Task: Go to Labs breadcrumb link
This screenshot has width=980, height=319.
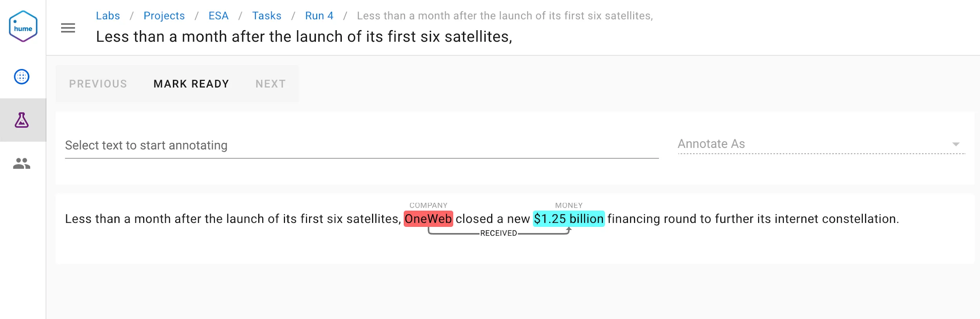Action: (108, 16)
